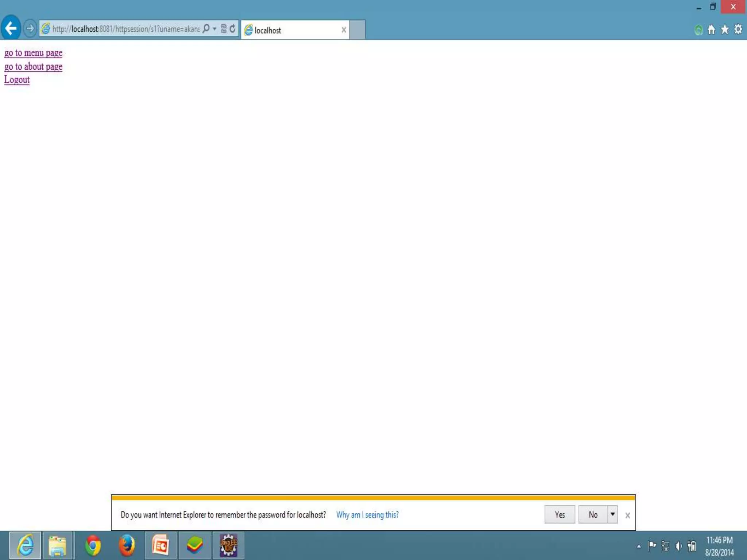Open a new blank tab
The image size is (747, 560).
357,30
